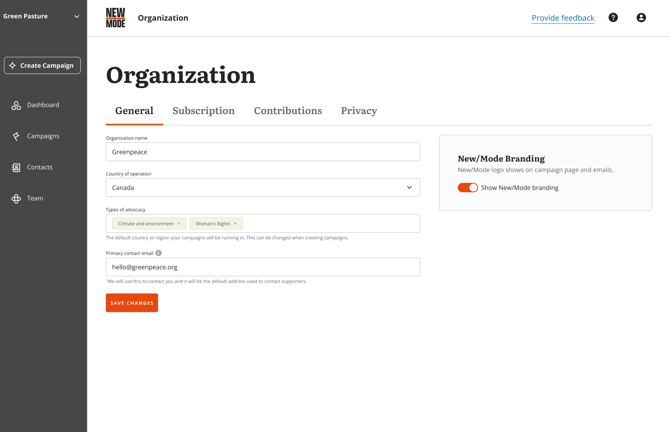
Task: Switch to the Contributions tab
Action: pyautogui.click(x=287, y=111)
